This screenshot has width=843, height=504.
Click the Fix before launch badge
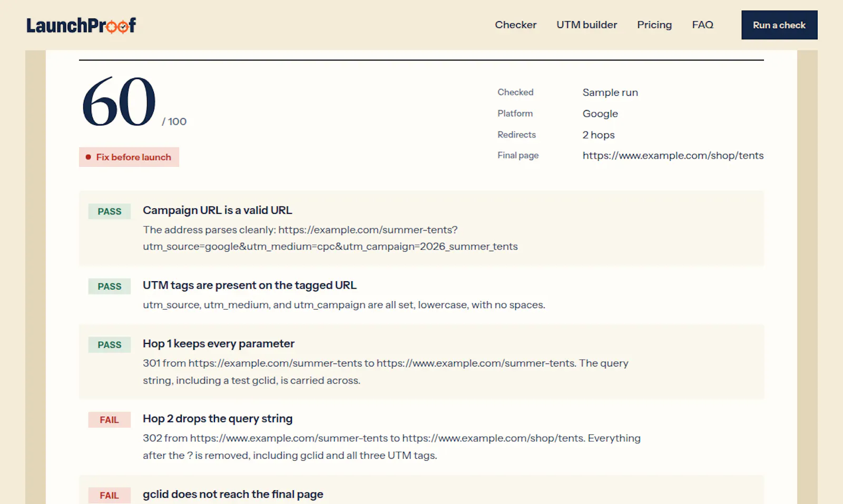(x=129, y=157)
